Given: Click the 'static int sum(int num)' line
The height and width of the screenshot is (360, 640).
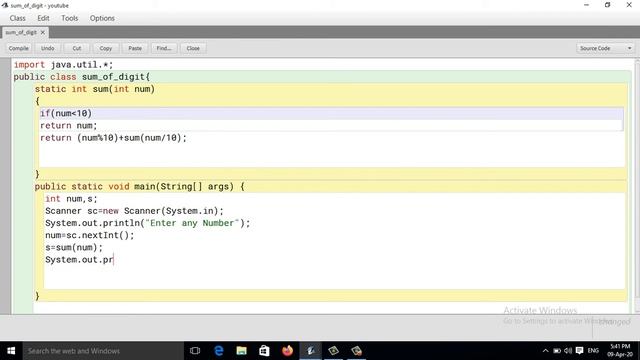Looking at the screenshot, I should tap(95, 89).
